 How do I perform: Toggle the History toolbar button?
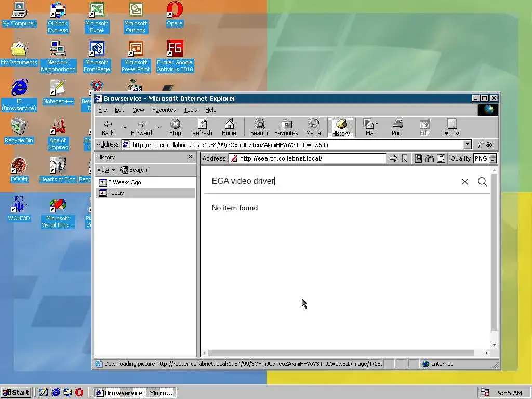click(341, 128)
